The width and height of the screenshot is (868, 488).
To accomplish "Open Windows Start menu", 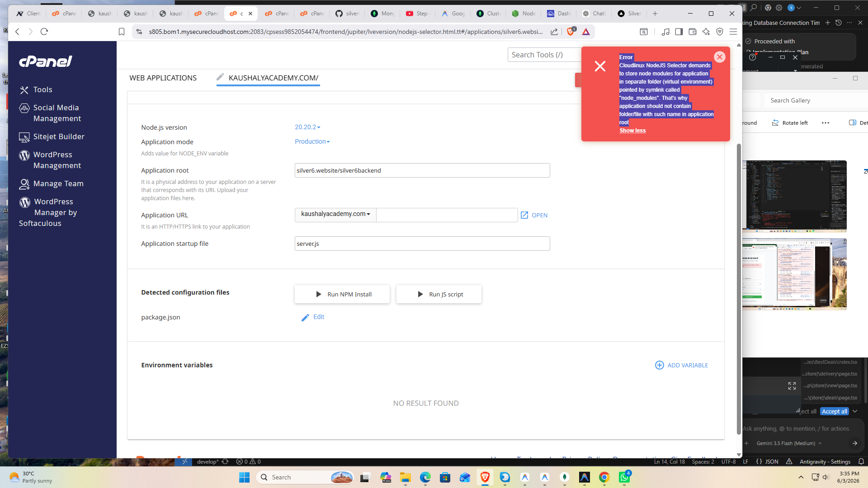I will pos(244,477).
